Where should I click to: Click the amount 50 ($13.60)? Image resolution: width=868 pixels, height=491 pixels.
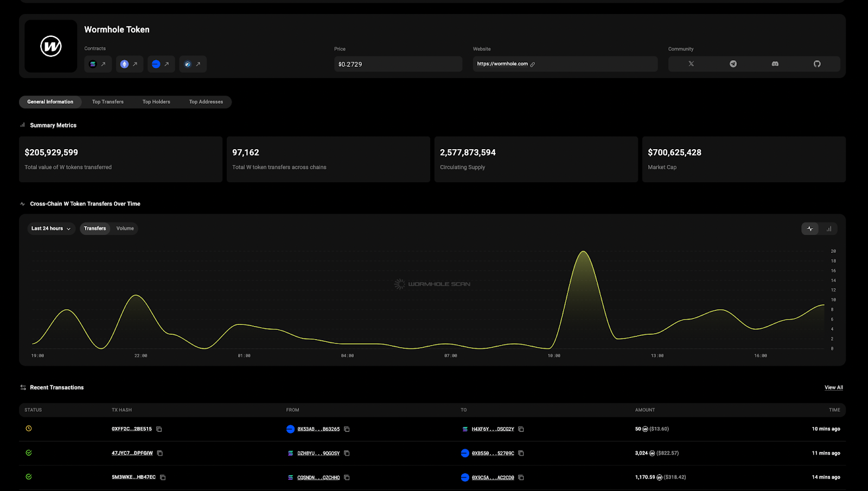coord(652,429)
